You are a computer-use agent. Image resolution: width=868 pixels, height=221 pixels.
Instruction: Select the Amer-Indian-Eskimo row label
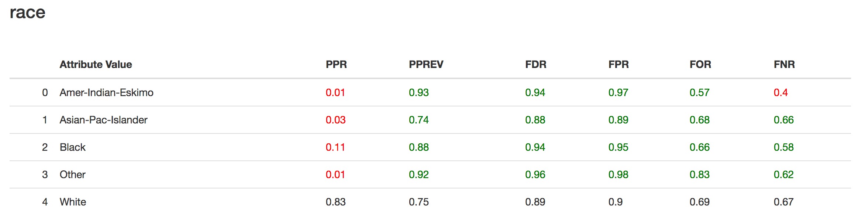click(x=106, y=92)
